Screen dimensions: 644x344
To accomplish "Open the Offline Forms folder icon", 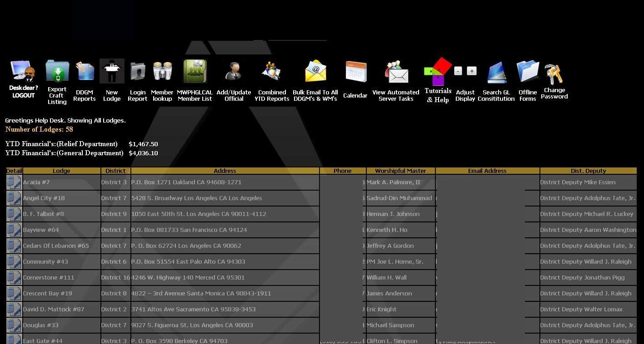I will pyautogui.click(x=528, y=72).
